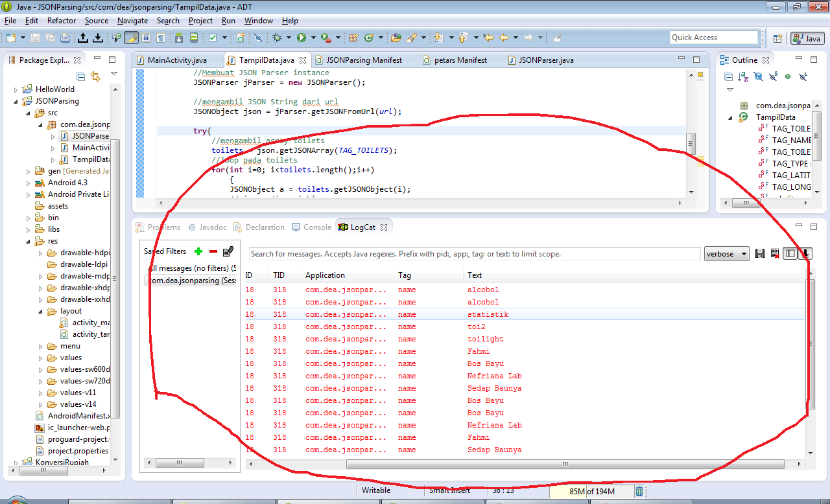Viewport: 830px width, 504px height.
Task: Focus the LogCat message search box
Action: (x=475, y=254)
